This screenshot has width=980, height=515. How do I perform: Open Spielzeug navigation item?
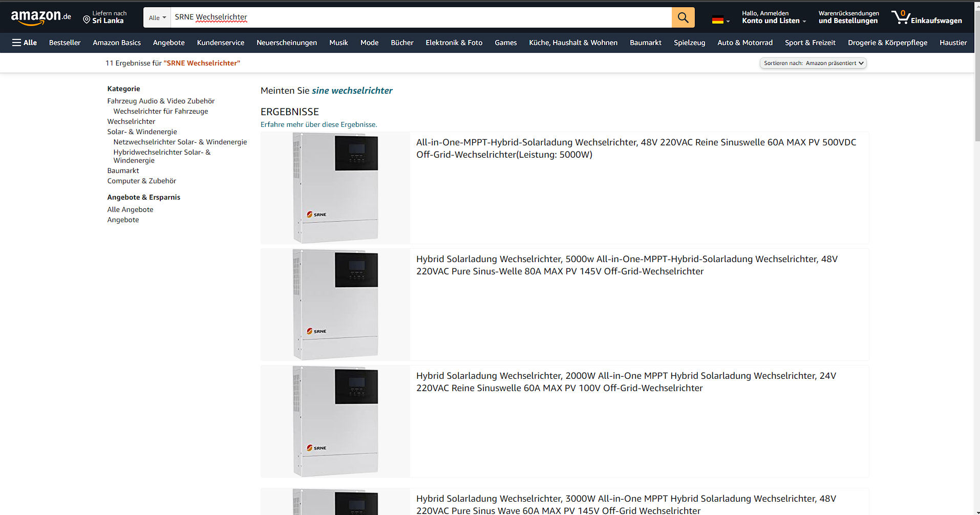point(690,42)
